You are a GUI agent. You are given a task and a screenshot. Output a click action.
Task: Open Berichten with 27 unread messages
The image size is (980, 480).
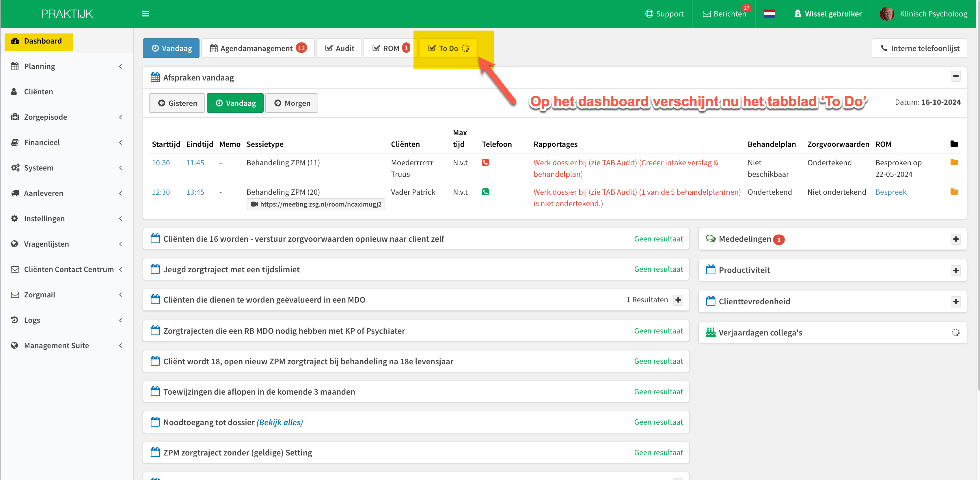point(725,13)
